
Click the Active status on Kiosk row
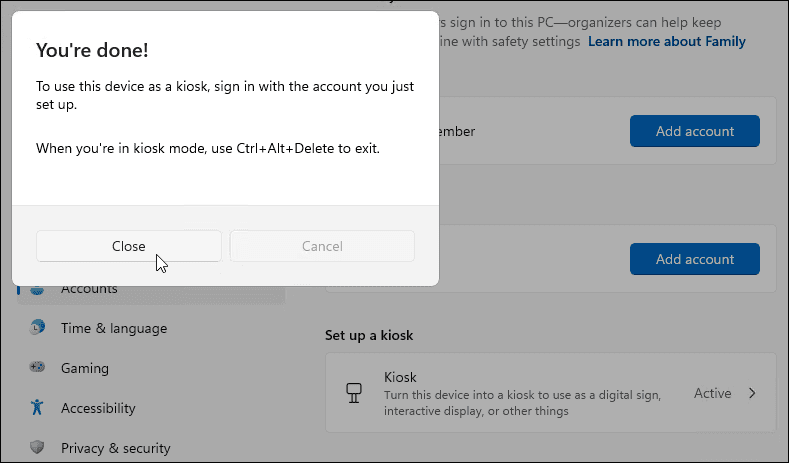tap(712, 393)
